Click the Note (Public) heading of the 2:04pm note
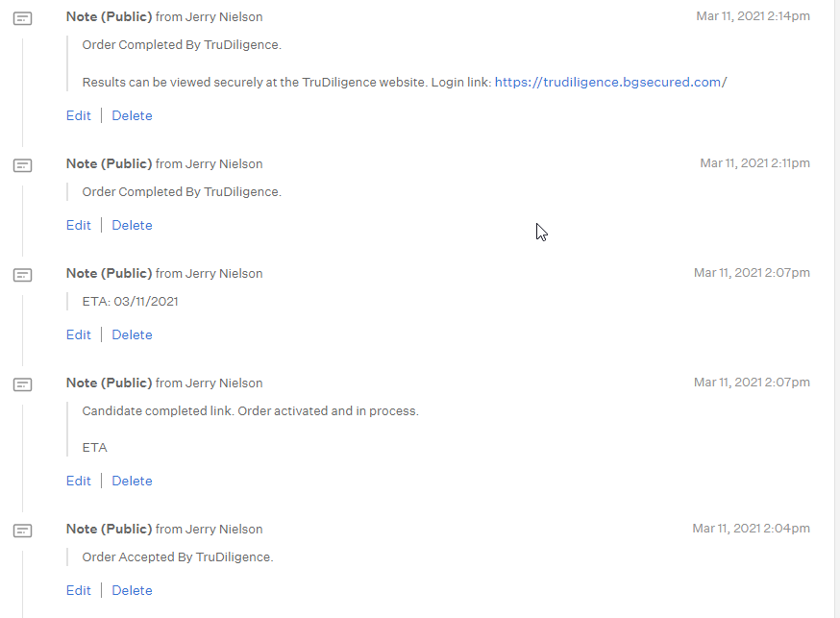Viewport: 840px width, 618px height. (110, 530)
